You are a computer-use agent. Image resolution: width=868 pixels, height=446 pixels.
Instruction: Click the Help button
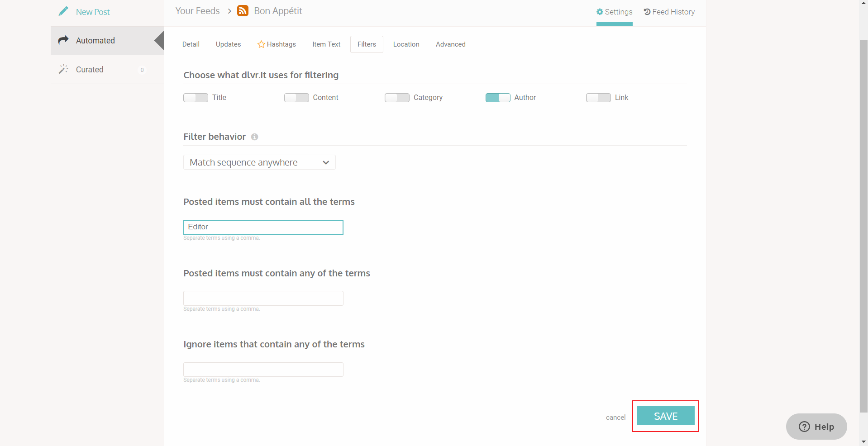coord(816,427)
